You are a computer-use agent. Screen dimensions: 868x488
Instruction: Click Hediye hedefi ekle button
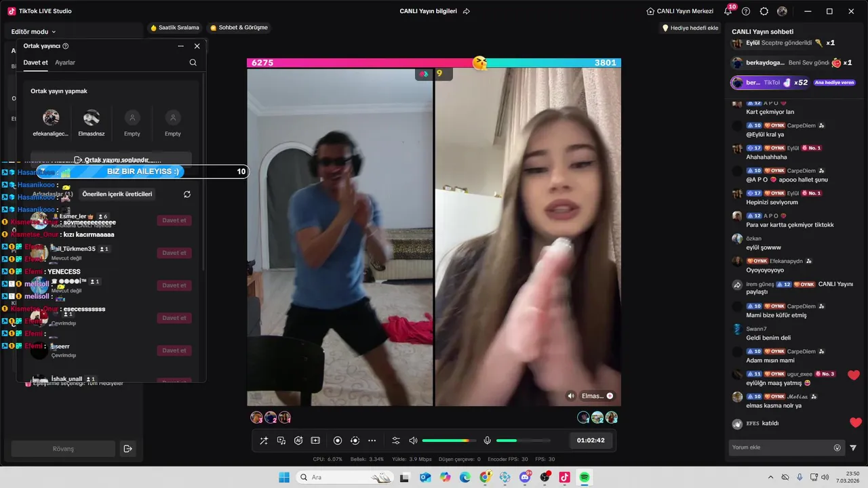[690, 28]
